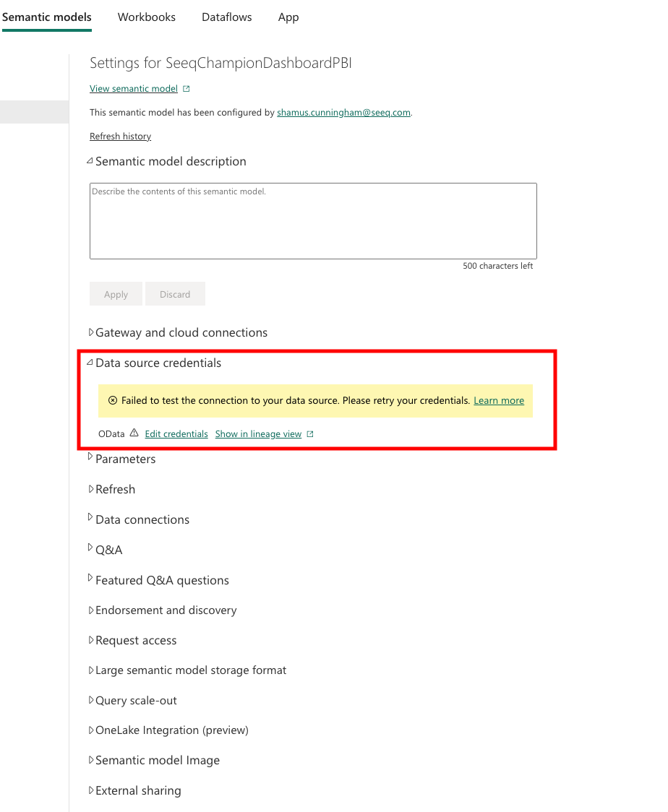The width and height of the screenshot is (668, 812).
Task: Click the Apply button
Action: (x=116, y=294)
